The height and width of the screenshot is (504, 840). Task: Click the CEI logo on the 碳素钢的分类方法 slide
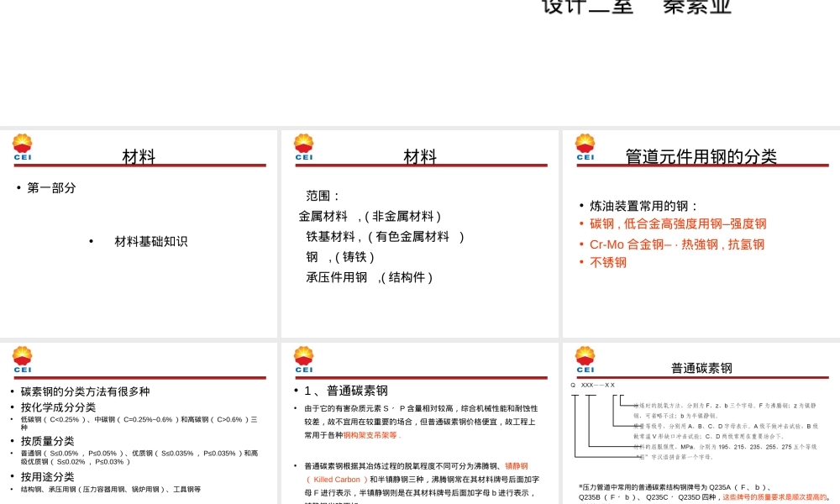point(23,360)
